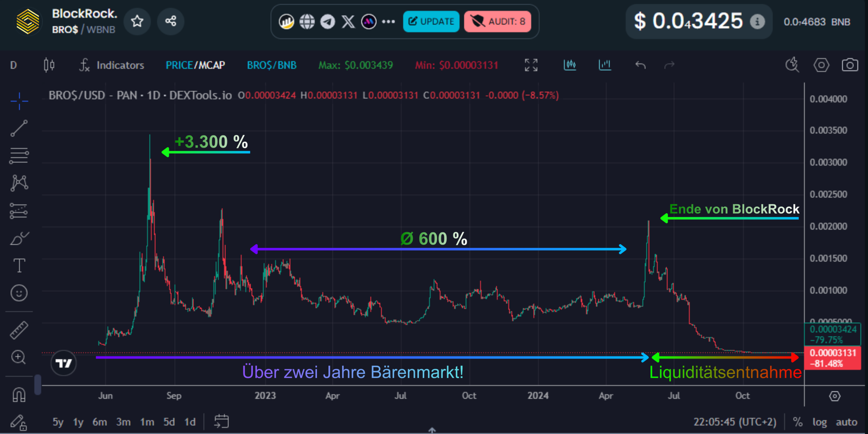Add pair to favorites with star icon

coord(137,21)
